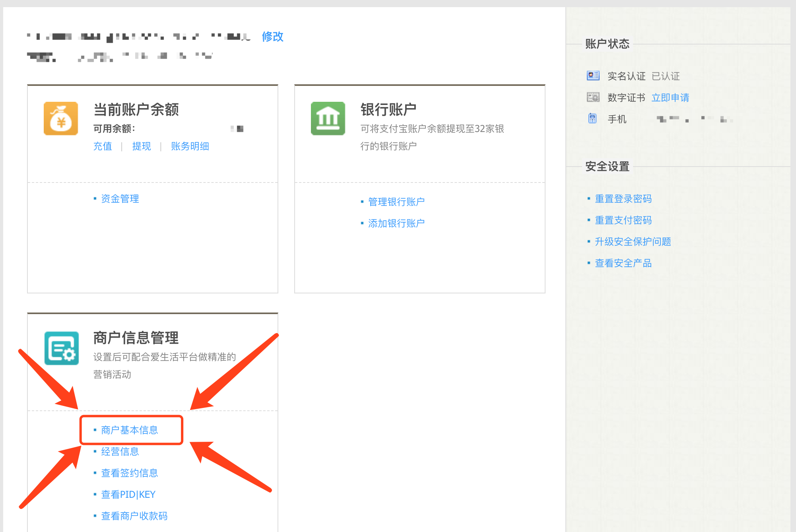This screenshot has width=796, height=532.
Task: Open 升级安全保护问题 security question link
Action: 633,242
